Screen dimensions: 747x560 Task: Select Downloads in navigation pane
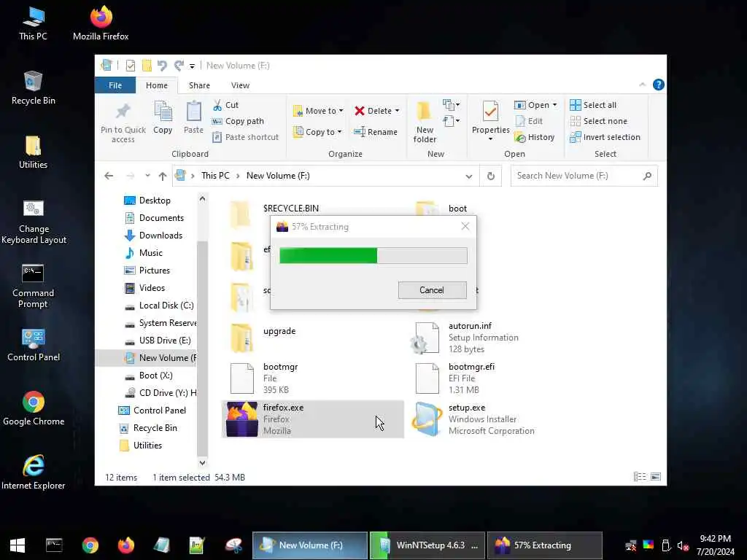pos(154,236)
